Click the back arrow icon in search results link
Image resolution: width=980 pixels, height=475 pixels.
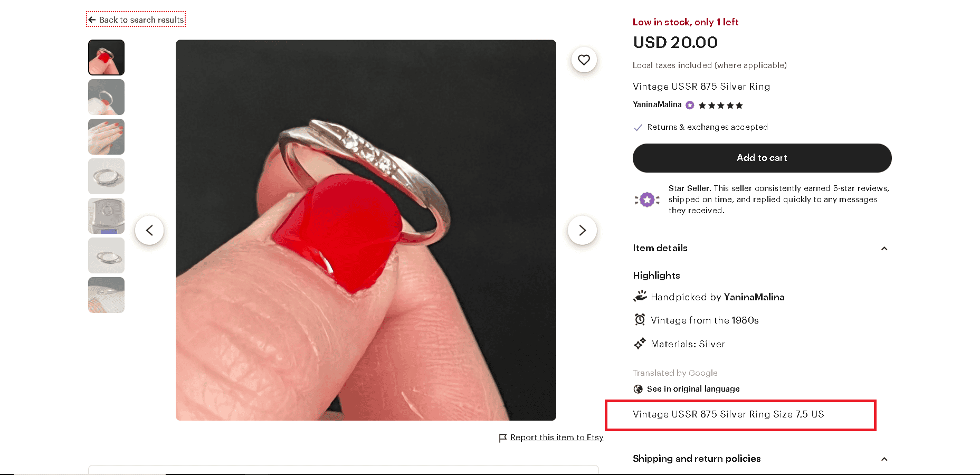click(92, 19)
